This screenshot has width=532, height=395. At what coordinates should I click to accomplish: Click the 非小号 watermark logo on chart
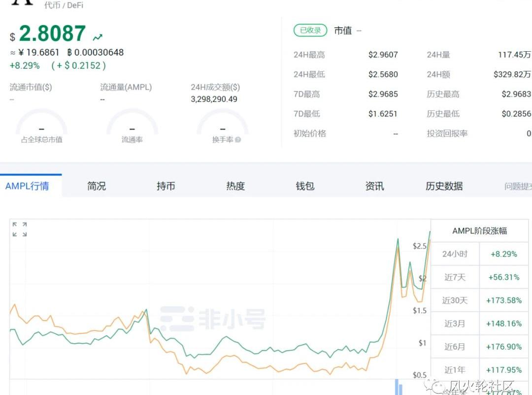click(213, 319)
